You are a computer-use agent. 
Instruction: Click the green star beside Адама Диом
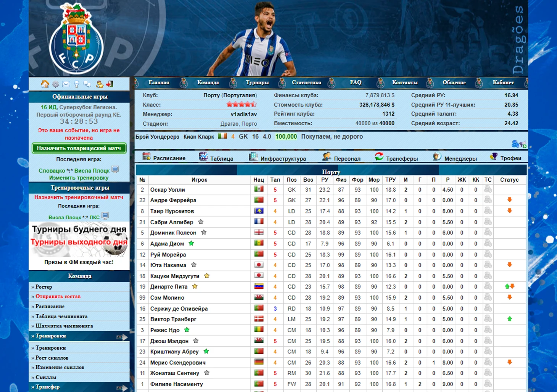pos(191,244)
